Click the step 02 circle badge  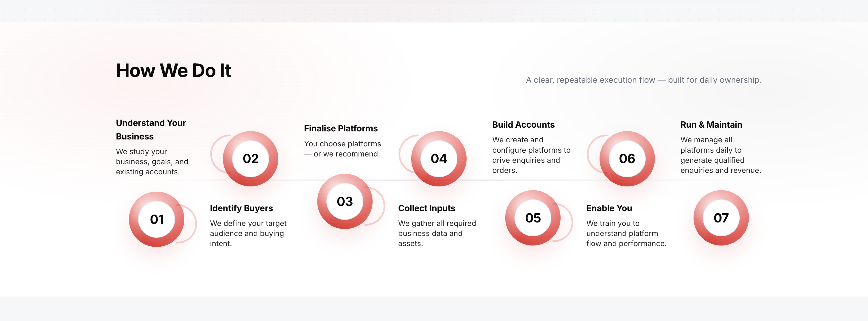(x=250, y=159)
